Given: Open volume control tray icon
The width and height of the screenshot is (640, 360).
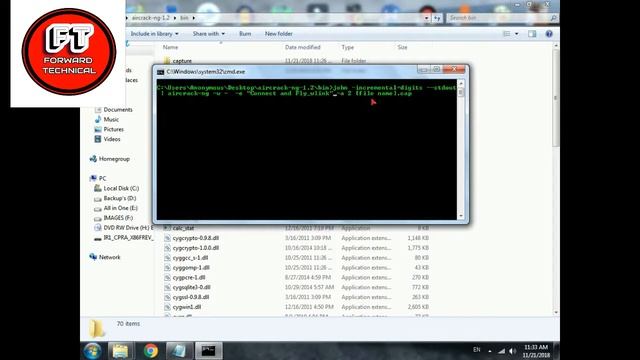Looking at the screenshot, I should [x=512, y=351].
